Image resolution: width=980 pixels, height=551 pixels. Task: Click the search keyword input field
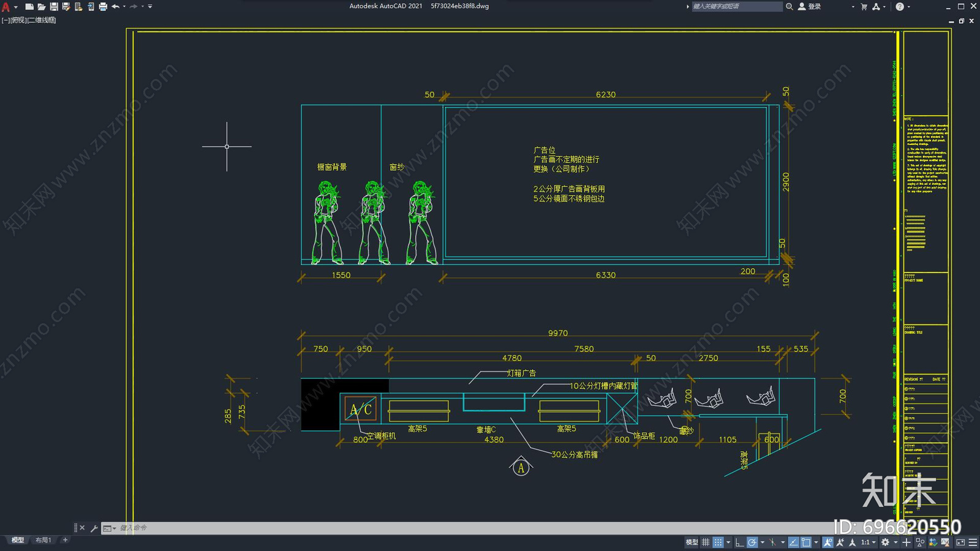click(x=737, y=6)
